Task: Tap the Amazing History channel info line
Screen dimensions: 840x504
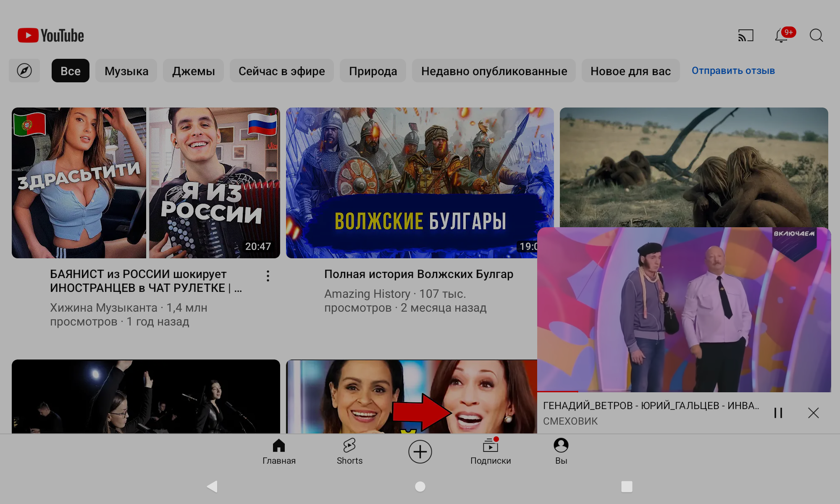Action: click(405, 301)
